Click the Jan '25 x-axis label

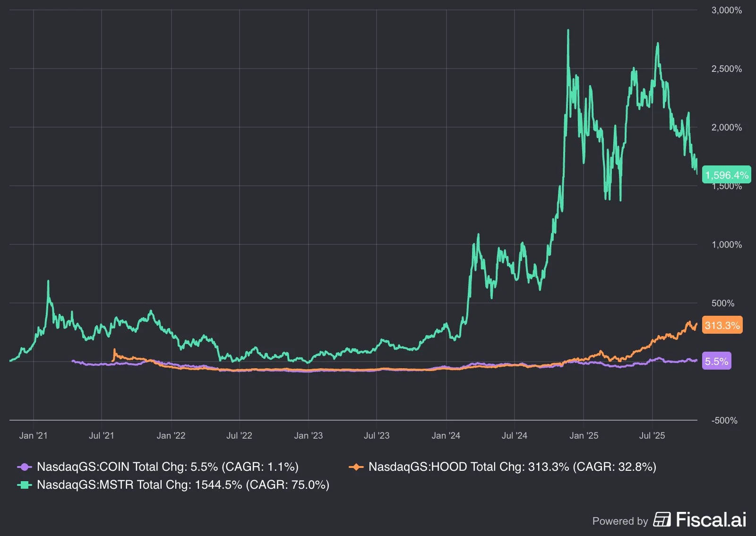pos(584,435)
